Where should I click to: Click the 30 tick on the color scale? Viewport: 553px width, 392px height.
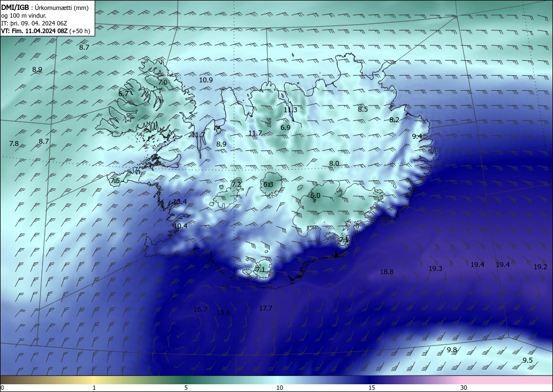pos(464,388)
